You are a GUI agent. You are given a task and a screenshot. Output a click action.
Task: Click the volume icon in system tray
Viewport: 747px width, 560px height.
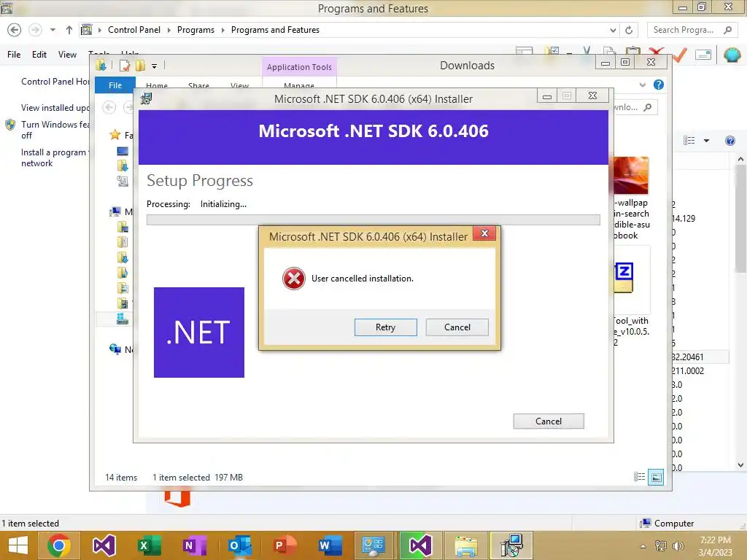point(678,546)
